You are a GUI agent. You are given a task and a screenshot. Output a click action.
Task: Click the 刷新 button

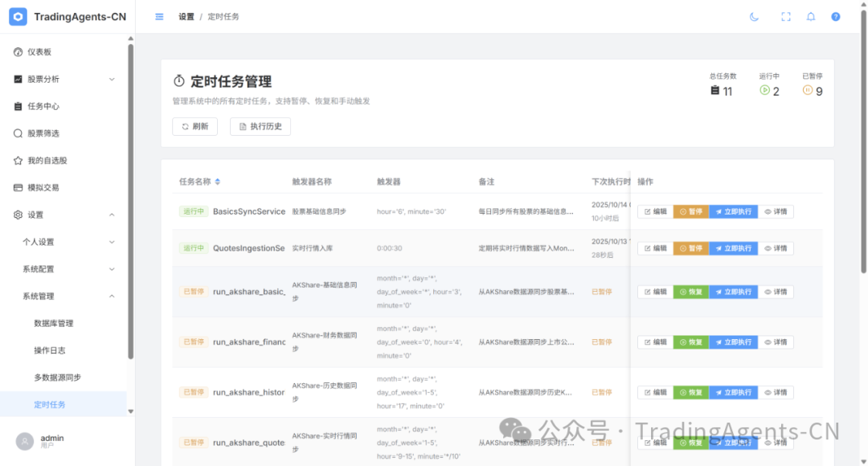[x=194, y=126]
